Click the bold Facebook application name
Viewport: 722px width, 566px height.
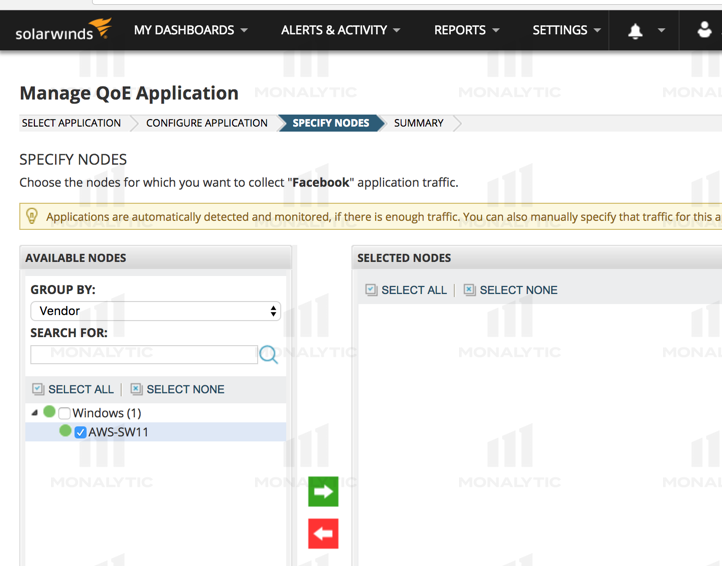321,182
